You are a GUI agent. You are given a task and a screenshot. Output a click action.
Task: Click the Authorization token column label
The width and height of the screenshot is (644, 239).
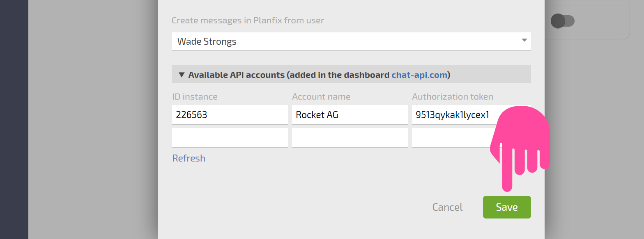[453, 97]
